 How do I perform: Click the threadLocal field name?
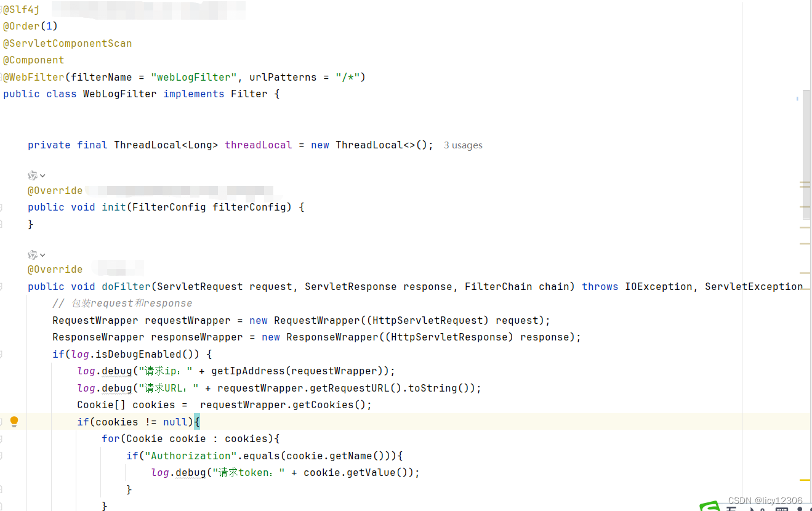click(259, 145)
